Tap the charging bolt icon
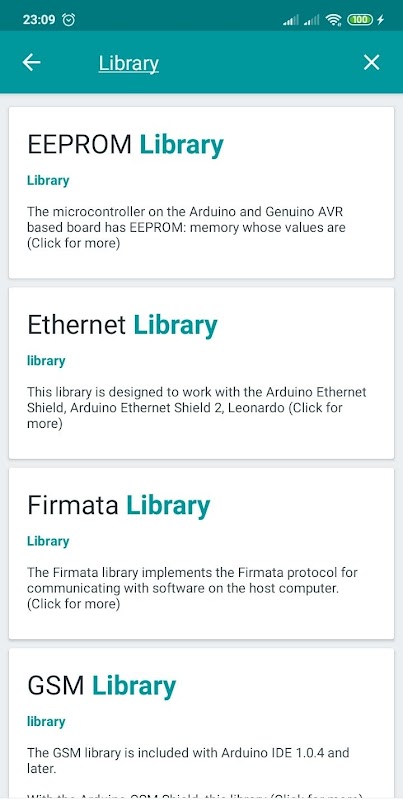The image size is (403, 800). tap(381, 20)
